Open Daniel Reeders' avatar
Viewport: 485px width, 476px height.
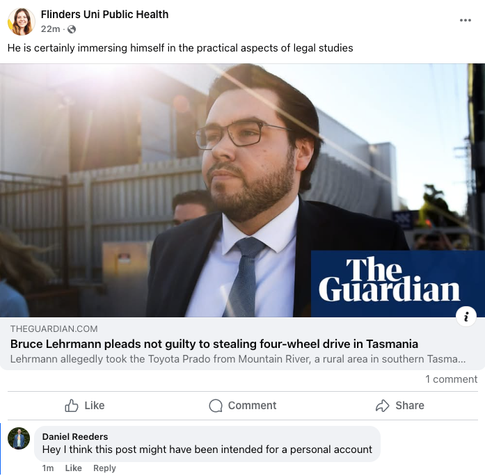(19, 438)
